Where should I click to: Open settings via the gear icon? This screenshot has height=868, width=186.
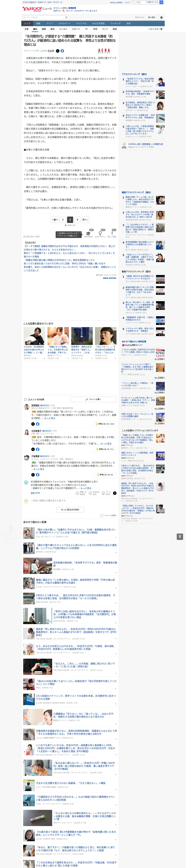(161, 18)
